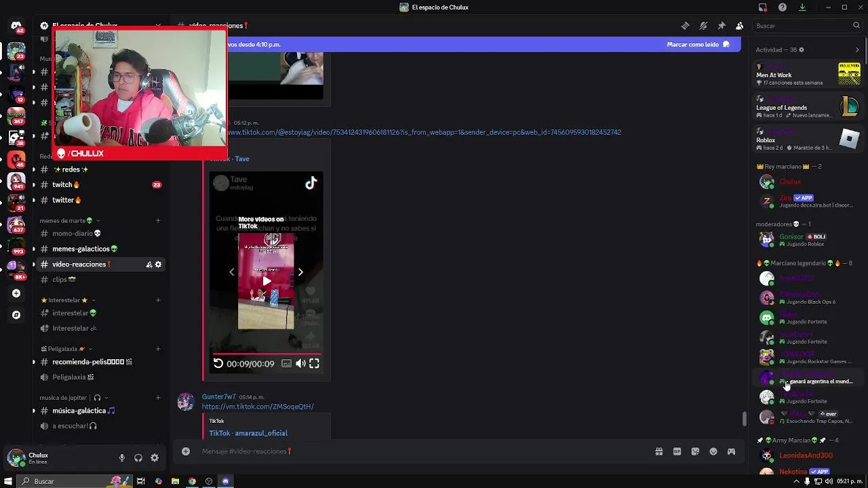Toggle video captions button

[287, 364]
